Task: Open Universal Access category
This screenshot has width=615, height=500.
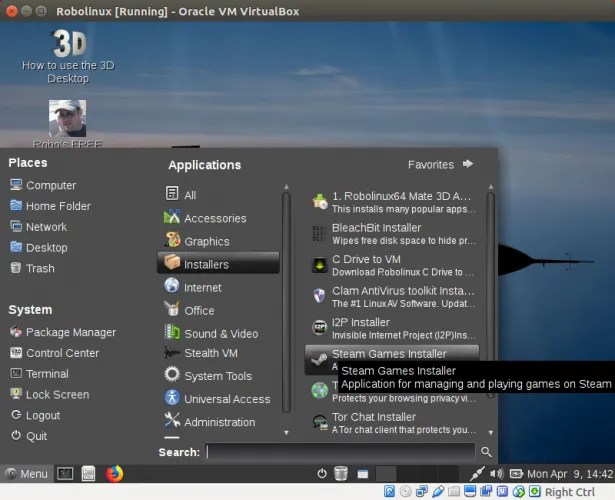Action: (218, 399)
